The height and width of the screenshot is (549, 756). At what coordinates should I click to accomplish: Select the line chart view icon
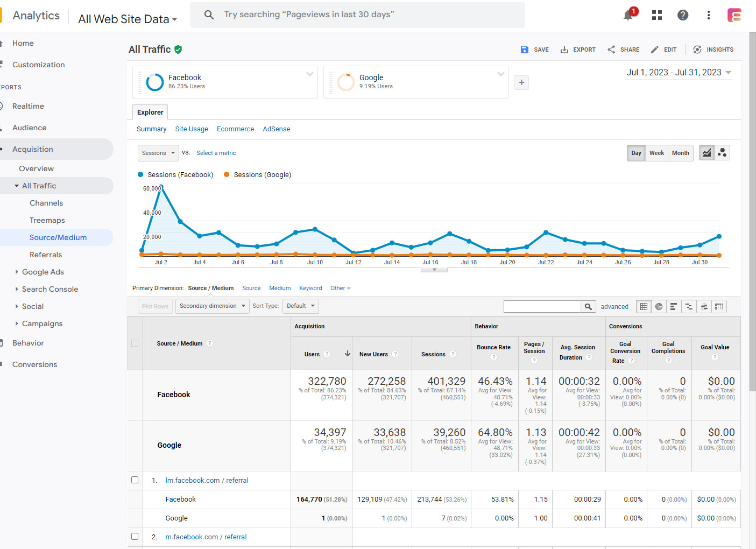[x=706, y=153]
